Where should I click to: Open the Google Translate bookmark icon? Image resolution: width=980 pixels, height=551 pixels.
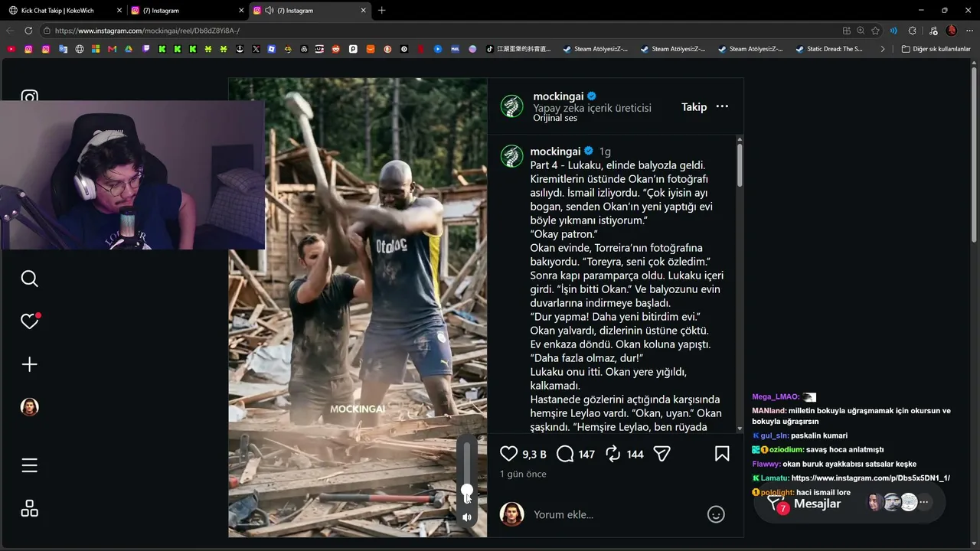point(63,49)
